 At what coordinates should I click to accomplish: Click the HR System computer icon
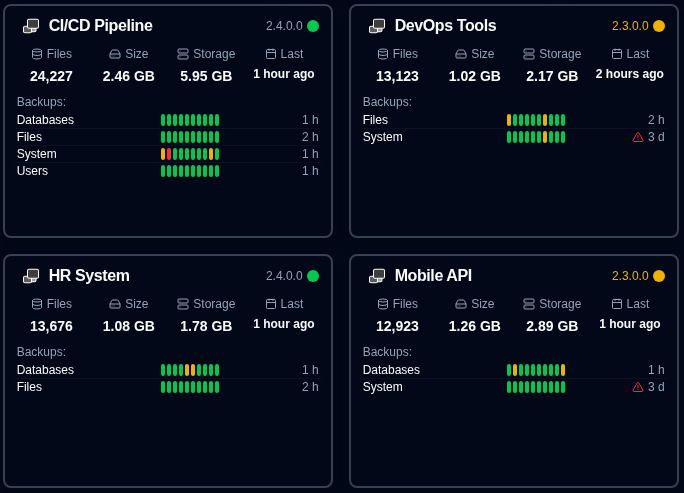click(x=31, y=276)
